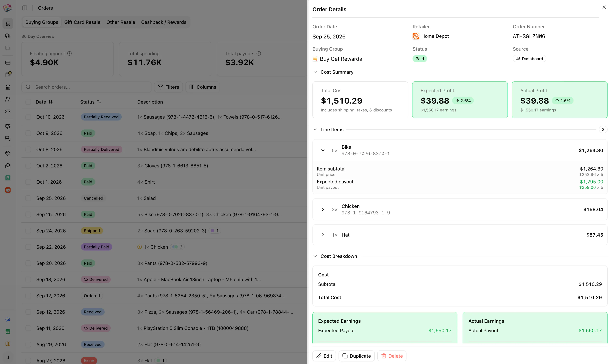Image resolution: width=610 pixels, height=364 pixels.
Task: Open the handshake sidebar icon
Action: (8, 126)
